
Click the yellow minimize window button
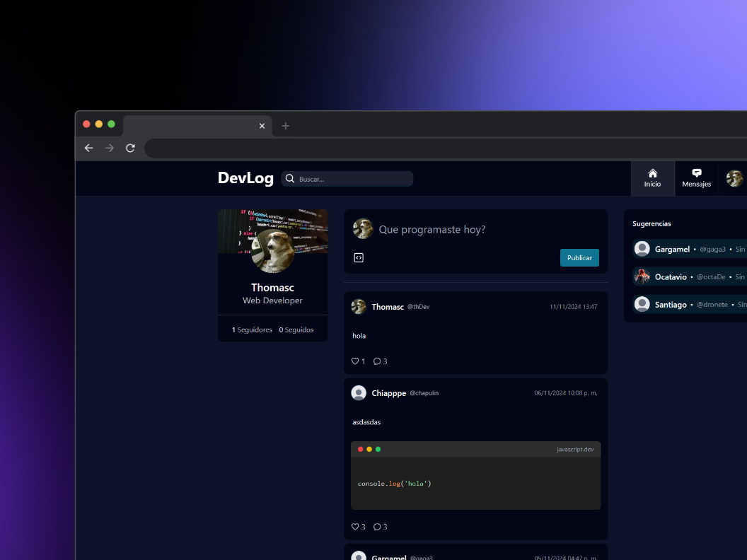click(98, 124)
